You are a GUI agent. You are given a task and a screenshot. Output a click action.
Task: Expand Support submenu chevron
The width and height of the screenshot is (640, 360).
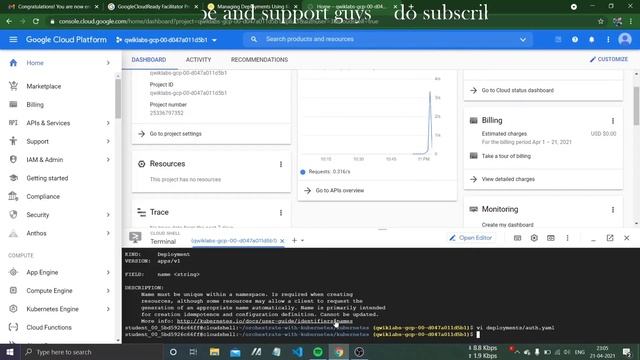[x=108, y=141]
